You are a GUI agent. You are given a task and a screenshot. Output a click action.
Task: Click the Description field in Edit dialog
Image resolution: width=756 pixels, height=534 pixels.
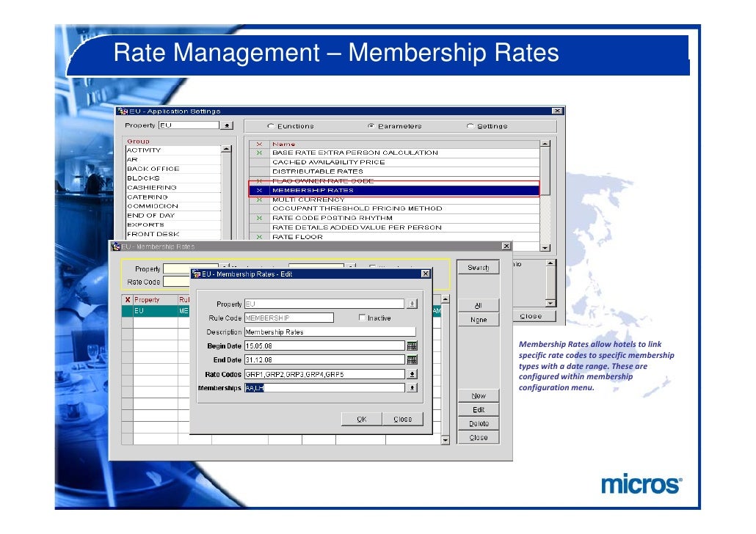pyautogui.click(x=330, y=332)
